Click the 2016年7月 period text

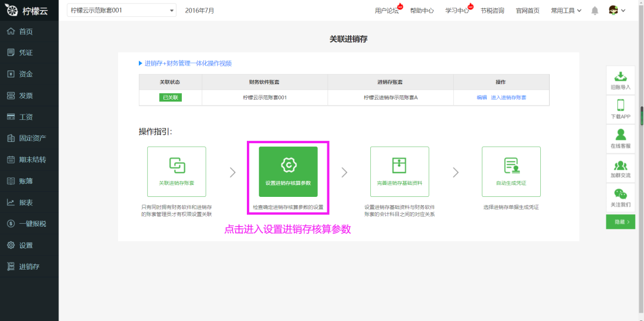coord(200,10)
